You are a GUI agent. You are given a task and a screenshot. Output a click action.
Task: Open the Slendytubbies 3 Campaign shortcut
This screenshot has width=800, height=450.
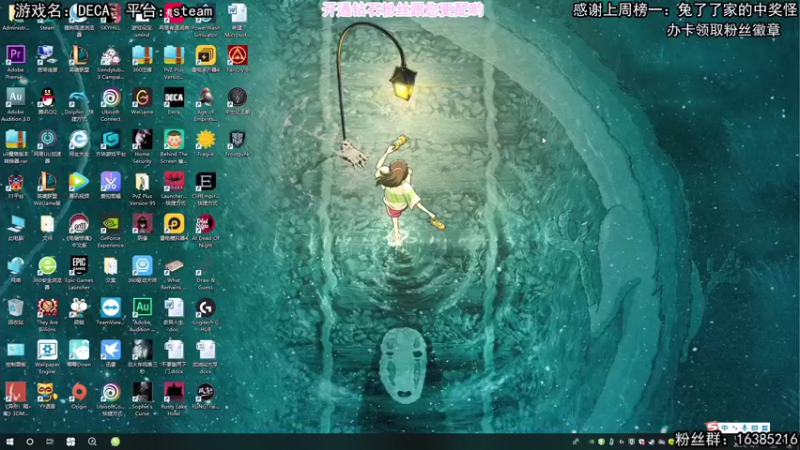111,61
